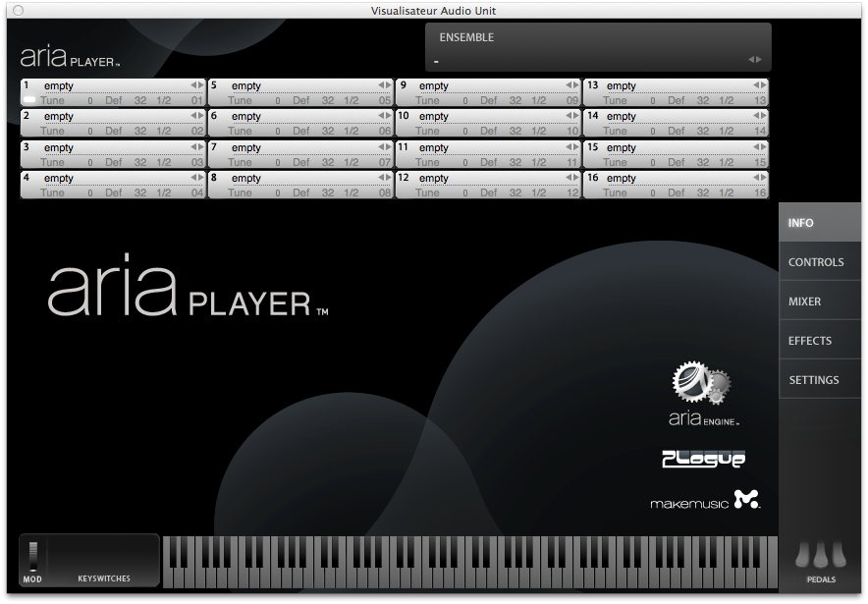Screen dimensions: 868x604
Task: Expand slot 6 instrument selector arrows
Action: (384, 116)
